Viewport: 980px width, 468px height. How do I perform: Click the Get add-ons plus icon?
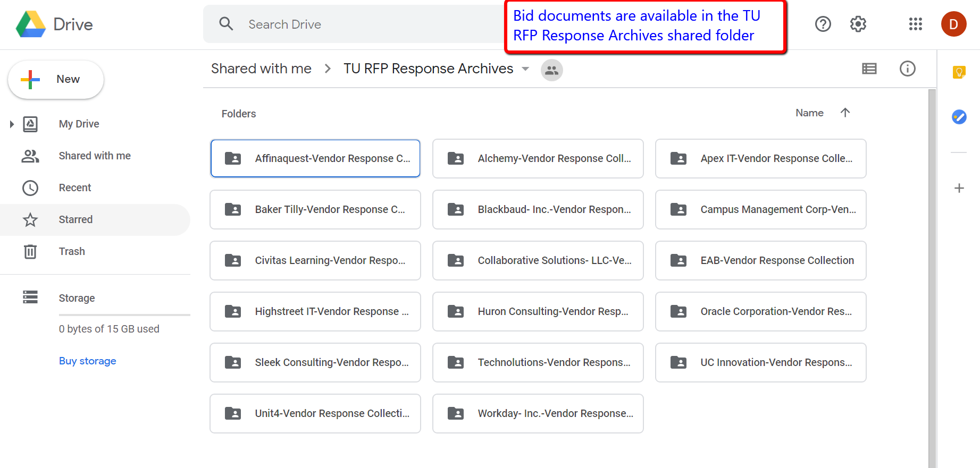pyautogui.click(x=959, y=188)
